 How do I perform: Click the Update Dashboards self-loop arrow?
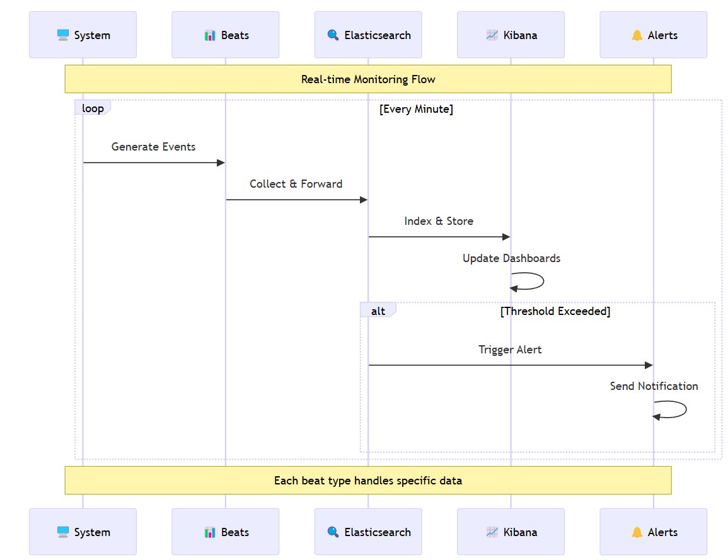(527, 281)
